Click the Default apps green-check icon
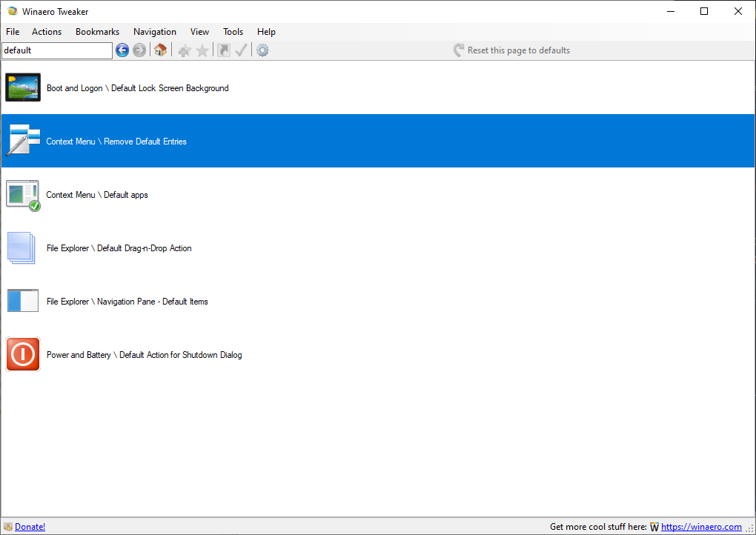Screen dimensions: 756x535 pyautogui.click(x=22, y=194)
